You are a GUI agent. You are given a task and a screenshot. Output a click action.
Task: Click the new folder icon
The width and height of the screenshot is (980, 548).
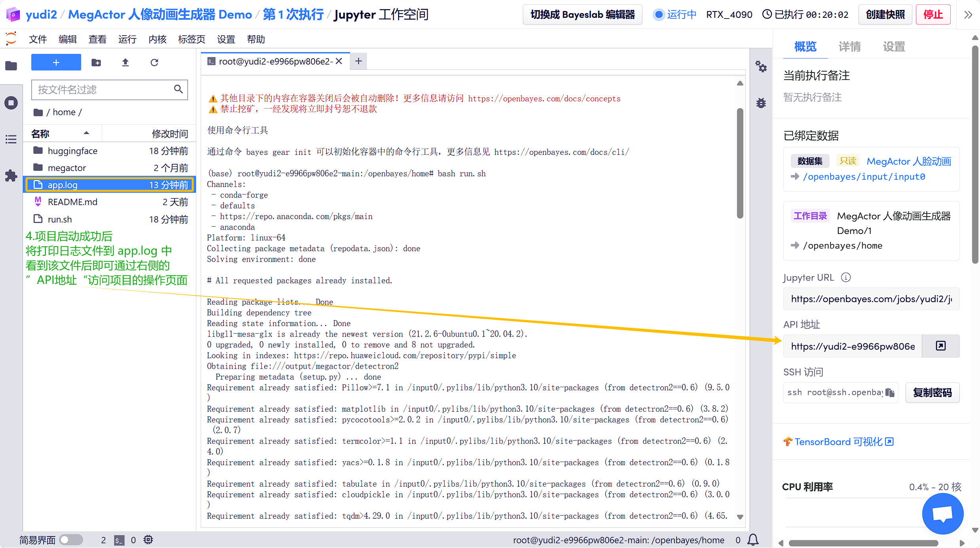[96, 63]
